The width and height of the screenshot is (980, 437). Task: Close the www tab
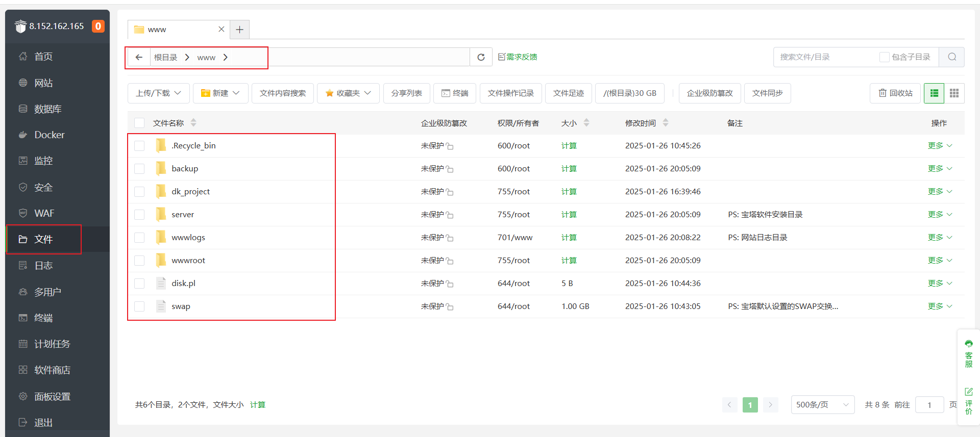(x=221, y=30)
